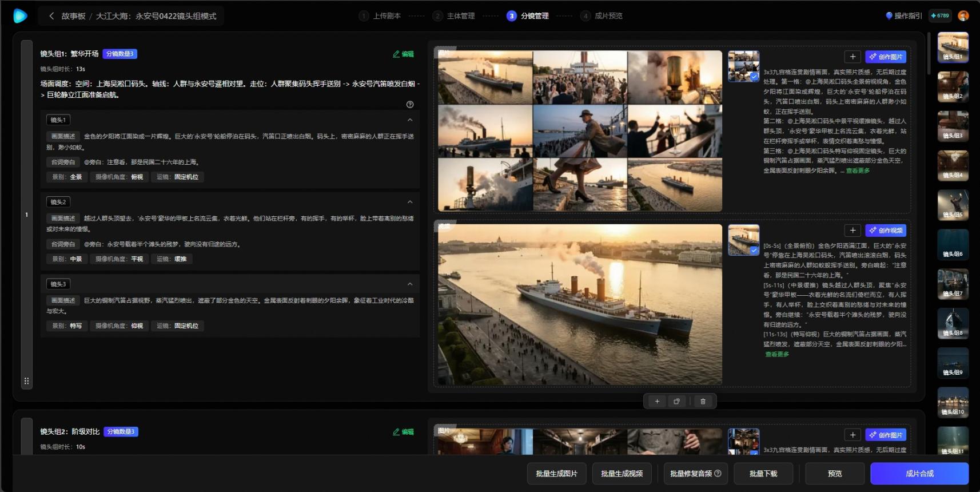Click the 批量生成图片 button
The height and width of the screenshot is (492, 980).
(557, 474)
